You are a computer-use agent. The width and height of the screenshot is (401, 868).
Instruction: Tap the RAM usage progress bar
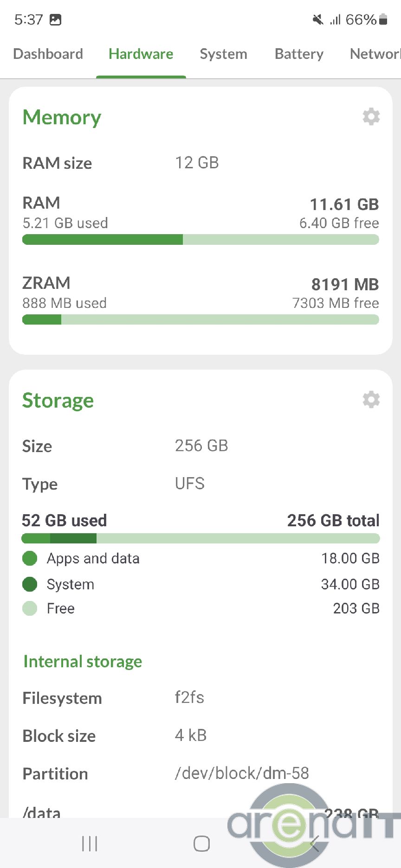pos(200,240)
